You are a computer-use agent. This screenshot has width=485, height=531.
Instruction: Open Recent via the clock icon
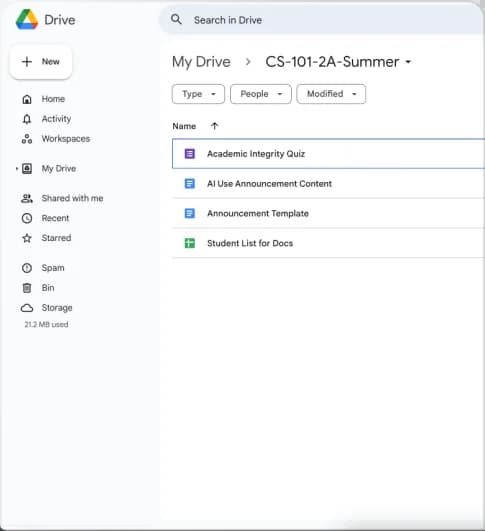pos(27,218)
